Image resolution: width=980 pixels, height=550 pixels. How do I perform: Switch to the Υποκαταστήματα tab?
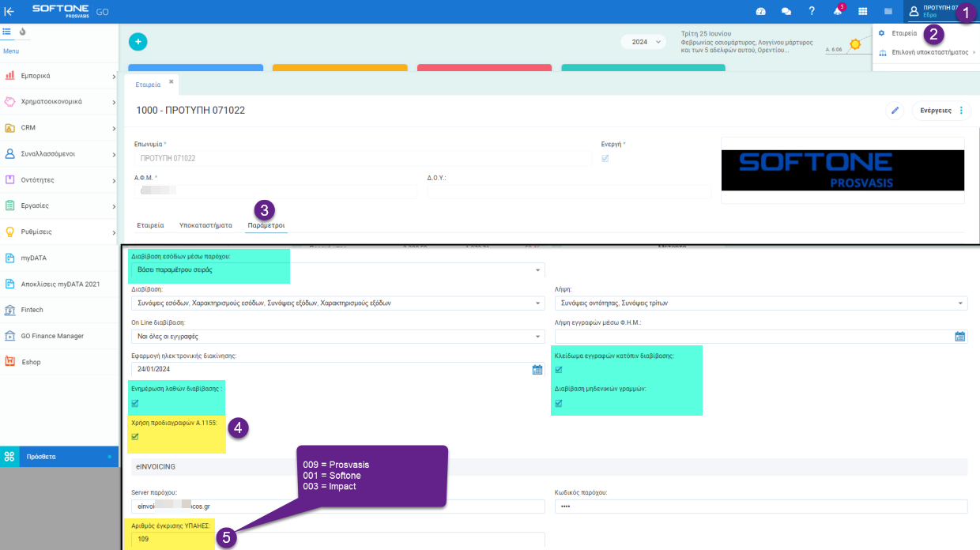[205, 225]
